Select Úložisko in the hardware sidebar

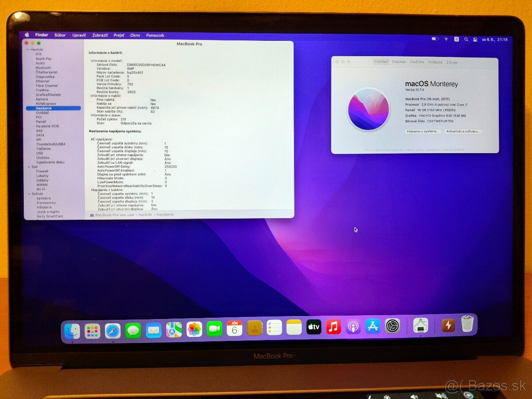43,157
